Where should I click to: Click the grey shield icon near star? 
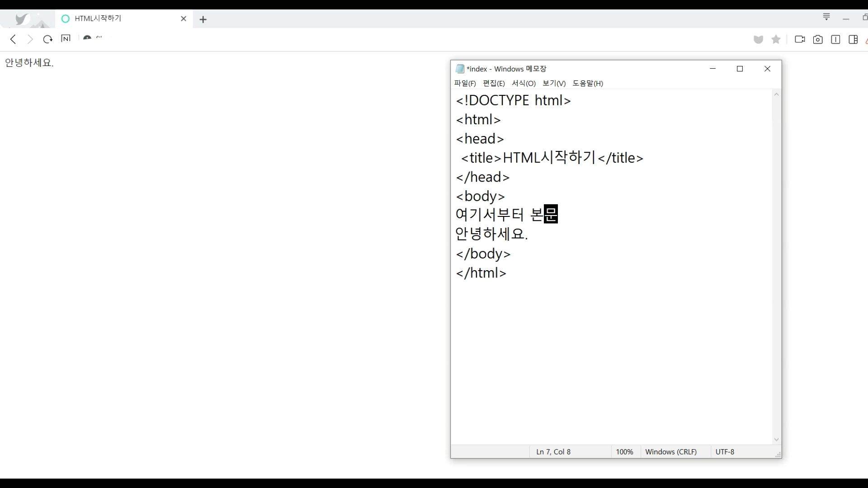(x=758, y=40)
